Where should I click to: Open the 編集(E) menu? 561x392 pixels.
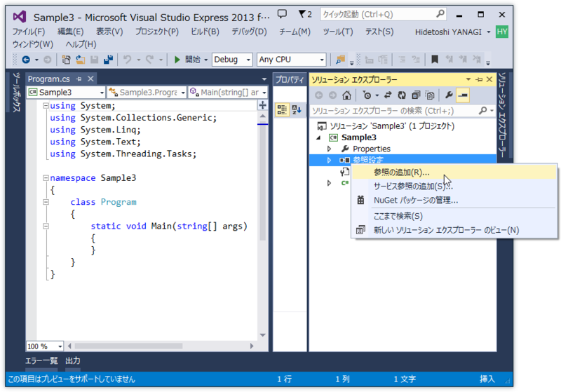pos(71,32)
